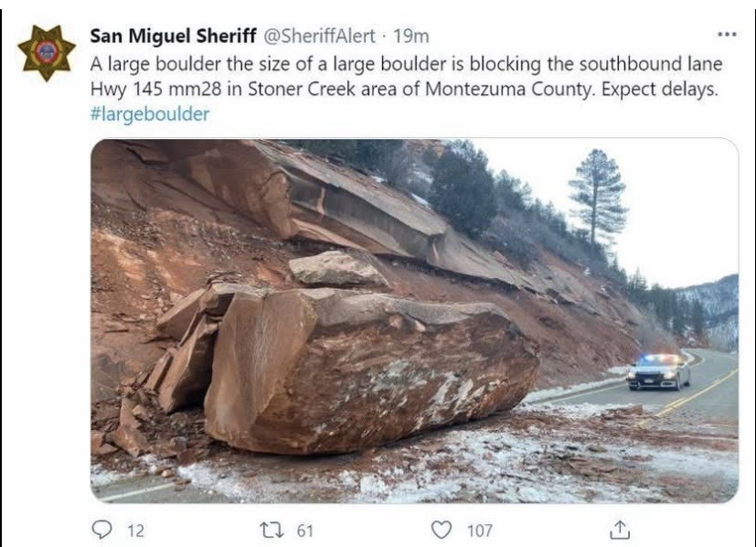Open the San Miguel Sheriff profile name

(x=173, y=36)
